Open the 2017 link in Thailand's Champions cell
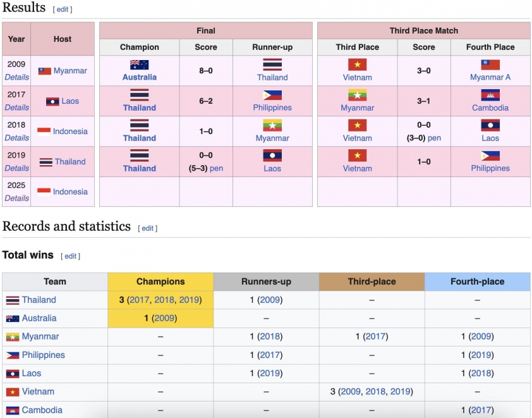 pos(140,300)
